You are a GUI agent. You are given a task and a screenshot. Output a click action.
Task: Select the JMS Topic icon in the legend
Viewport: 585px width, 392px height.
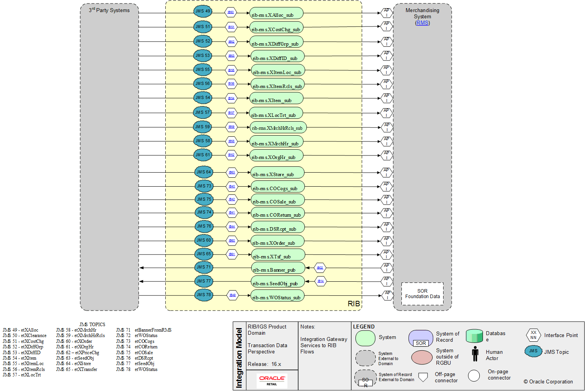533,351
